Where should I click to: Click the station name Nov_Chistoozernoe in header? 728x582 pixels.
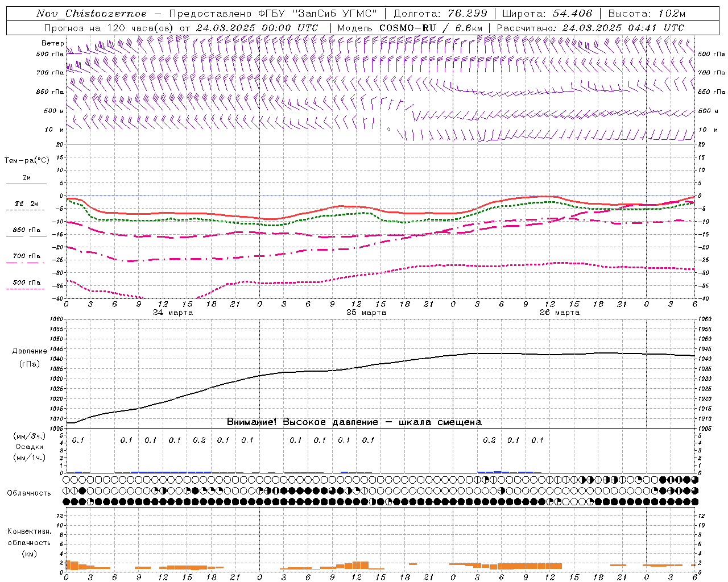[91, 14]
